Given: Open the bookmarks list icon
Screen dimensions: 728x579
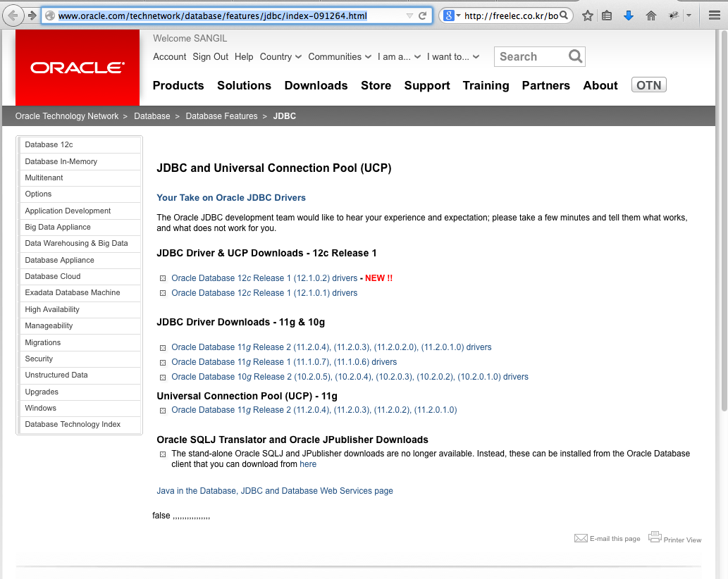Looking at the screenshot, I should point(607,14).
